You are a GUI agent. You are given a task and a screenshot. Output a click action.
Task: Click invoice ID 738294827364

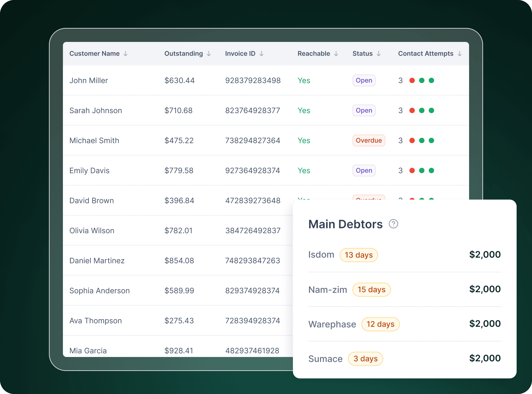(253, 141)
